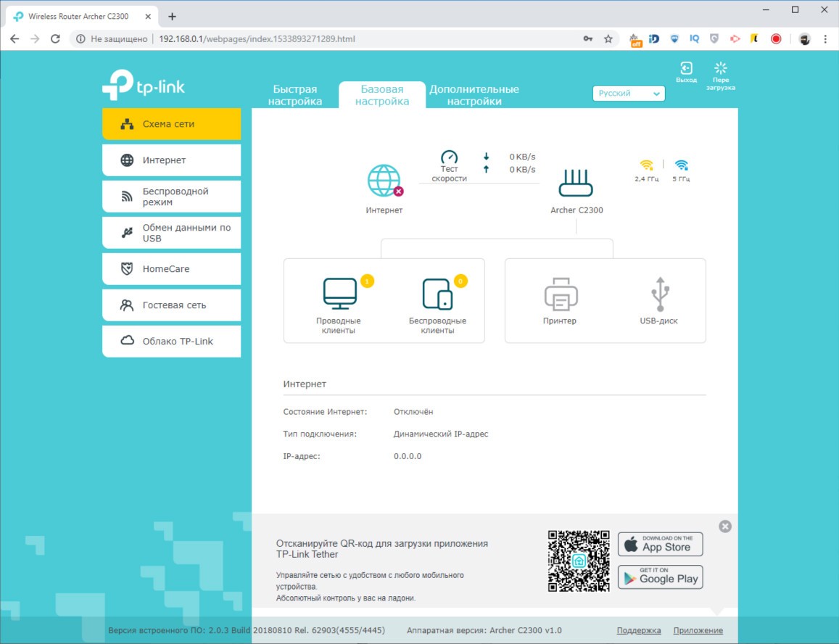This screenshot has height=644, width=839.
Task: Switch to the Быстрая настройка tab
Action: tap(295, 95)
